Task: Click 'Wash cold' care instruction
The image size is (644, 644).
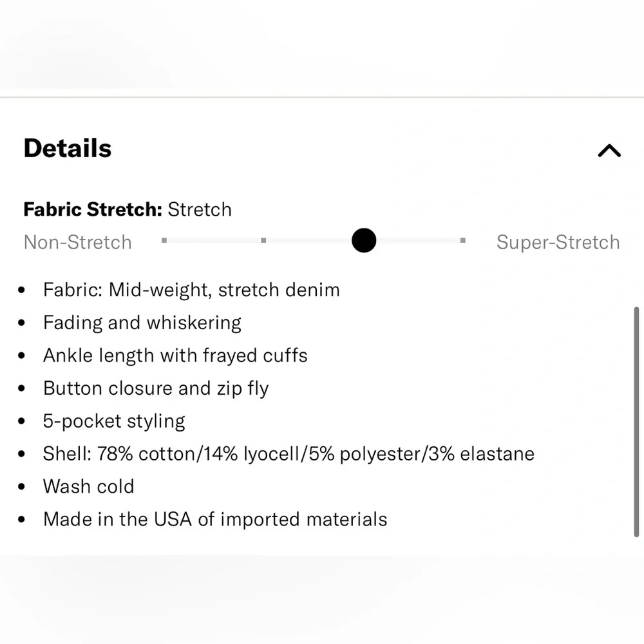Action: [x=89, y=487]
